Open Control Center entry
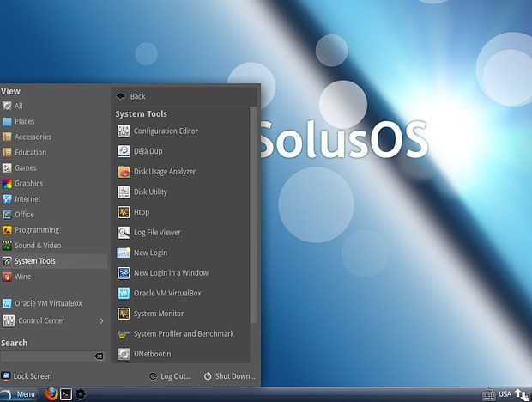 click(x=53, y=321)
